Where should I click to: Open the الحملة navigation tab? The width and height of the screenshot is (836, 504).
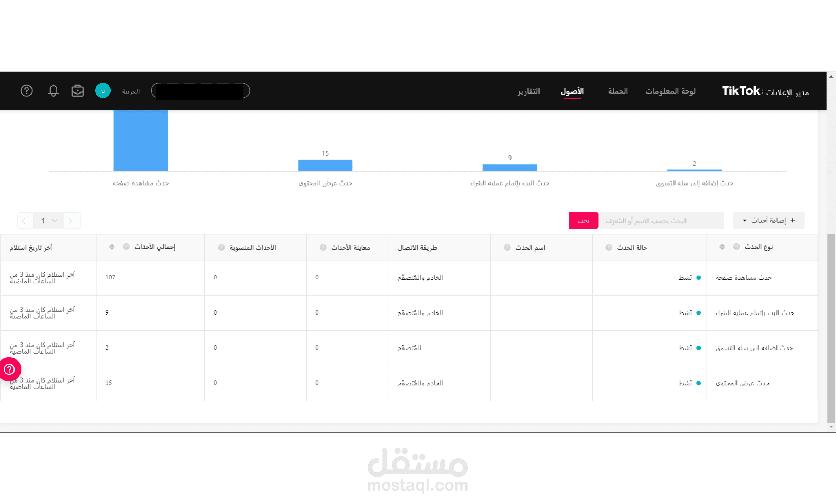(x=617, y=91)
